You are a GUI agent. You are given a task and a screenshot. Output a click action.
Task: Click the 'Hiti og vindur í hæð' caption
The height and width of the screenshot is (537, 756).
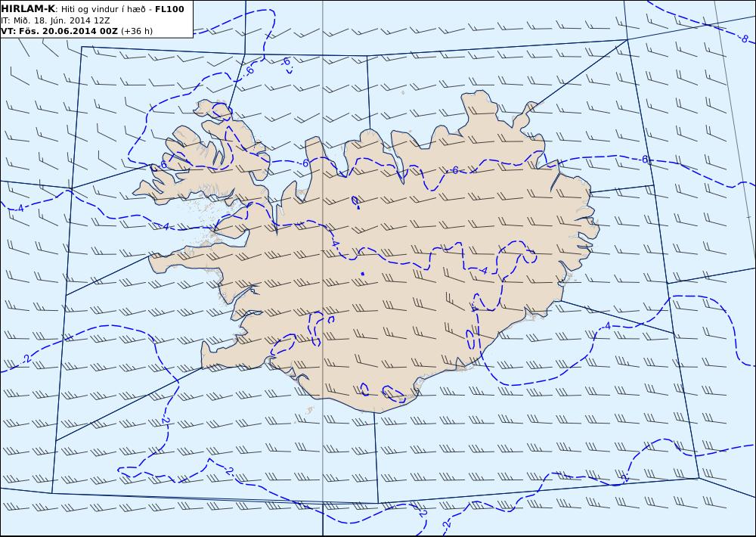point(105,10)
